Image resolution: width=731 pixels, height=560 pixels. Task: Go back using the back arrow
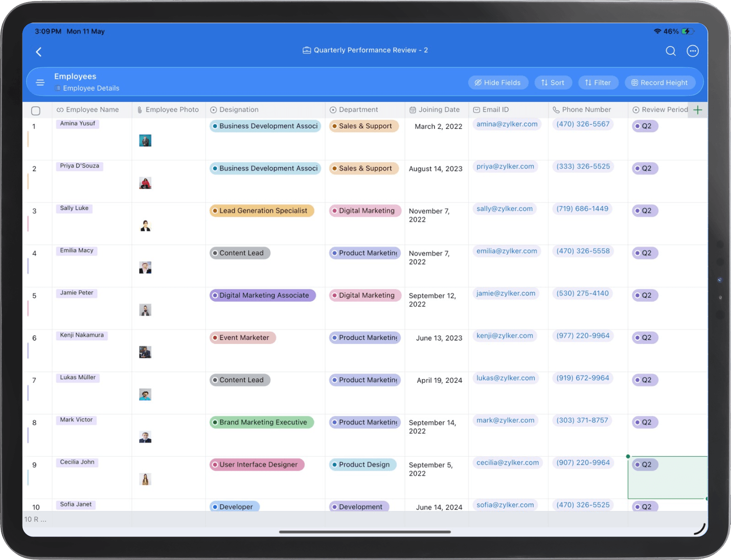(x=38, y=52)
